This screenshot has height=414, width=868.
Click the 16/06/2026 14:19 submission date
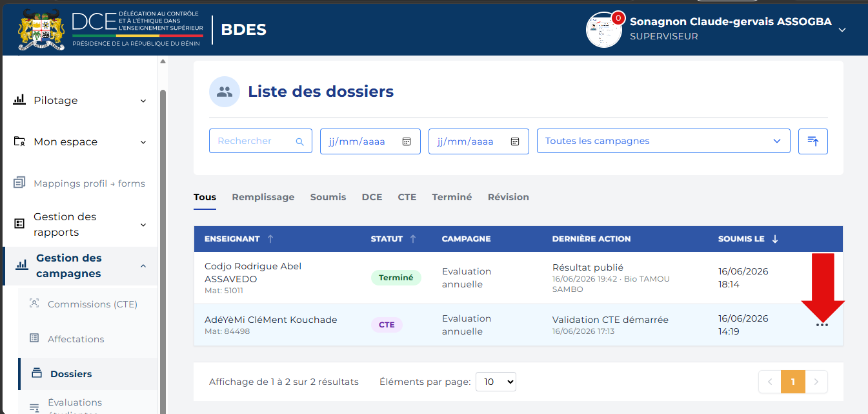point(743,325)
